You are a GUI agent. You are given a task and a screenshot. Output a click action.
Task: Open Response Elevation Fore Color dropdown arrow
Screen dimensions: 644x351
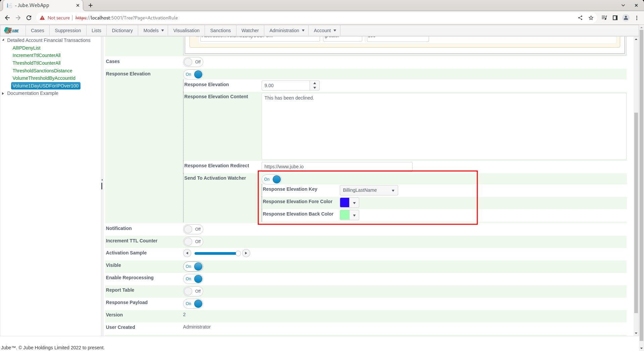point(354,203)
